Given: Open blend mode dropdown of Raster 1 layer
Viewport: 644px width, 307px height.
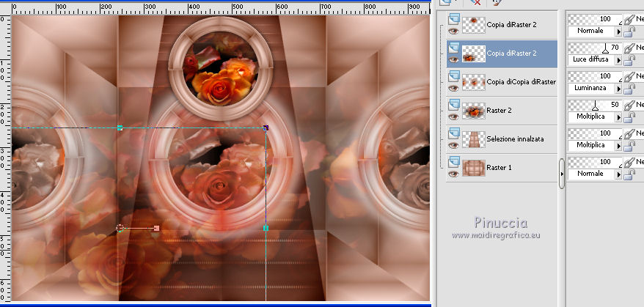Looking at the screenshot, I should point(618,174).
